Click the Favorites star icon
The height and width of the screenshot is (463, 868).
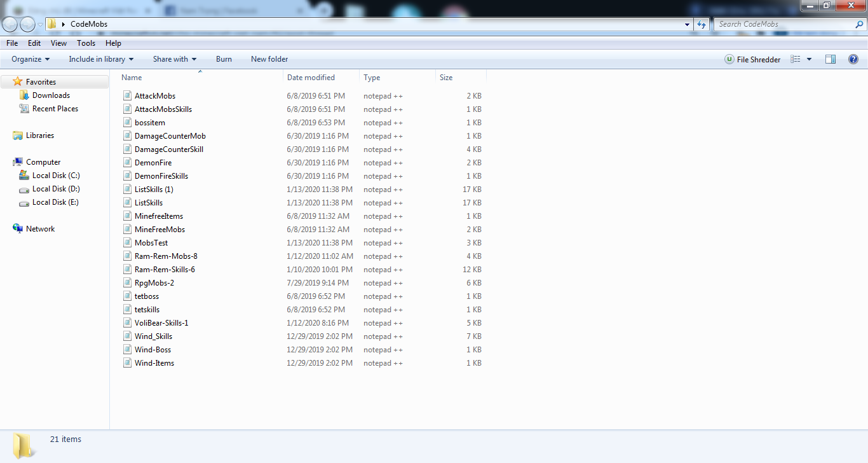18,82
